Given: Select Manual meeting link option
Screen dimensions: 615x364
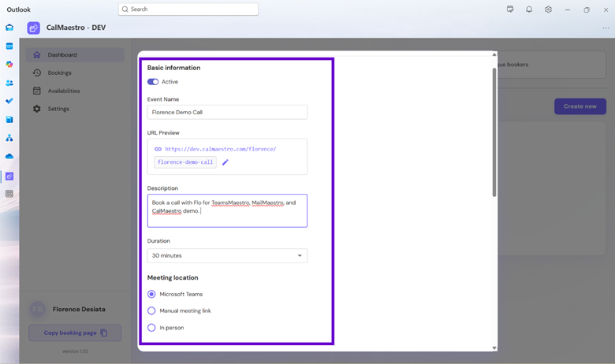Looking at the screenshot, I should pyautogui.click(x=151, y=310).
